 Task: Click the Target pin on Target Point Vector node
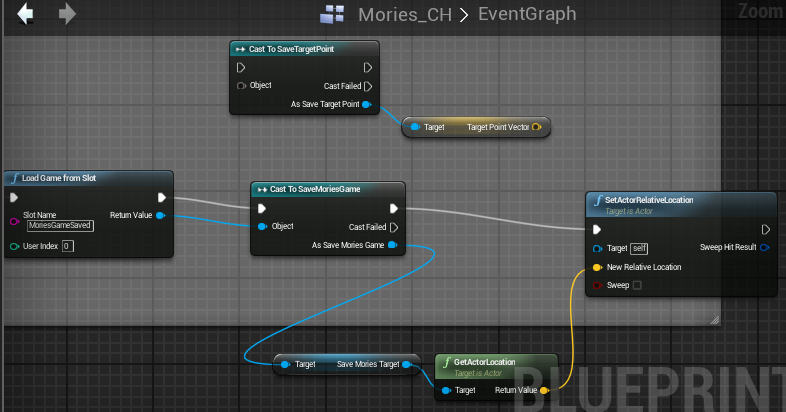pos(415,127)
